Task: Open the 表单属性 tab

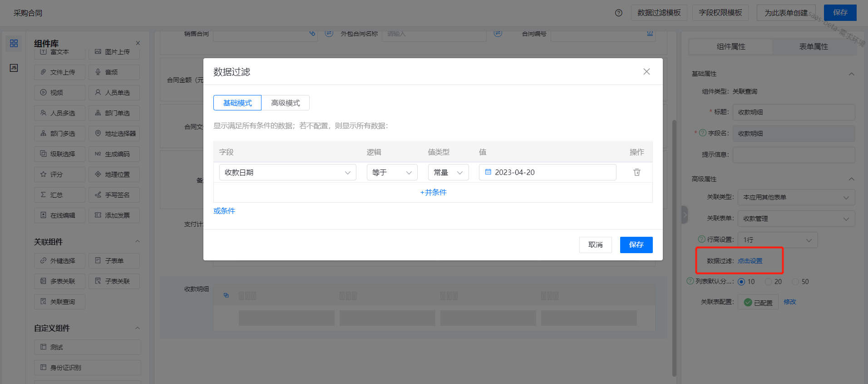Action: (814, 47)
